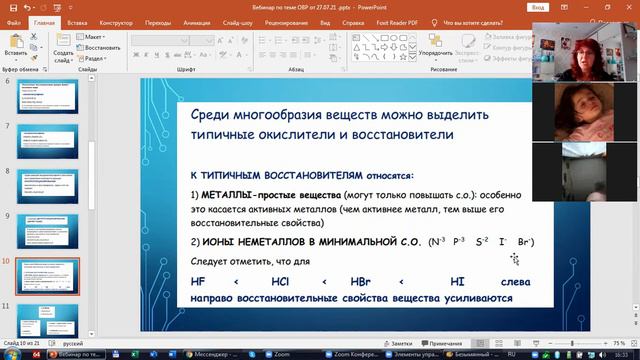Select slide 6 thumbnail
This screenshot has height=360, width=640.
click(47, 96)
